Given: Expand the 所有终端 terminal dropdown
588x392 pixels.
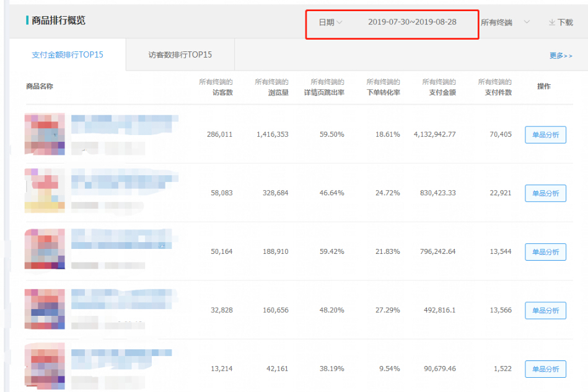Looking at the screenshot, I should coord(505,22).
